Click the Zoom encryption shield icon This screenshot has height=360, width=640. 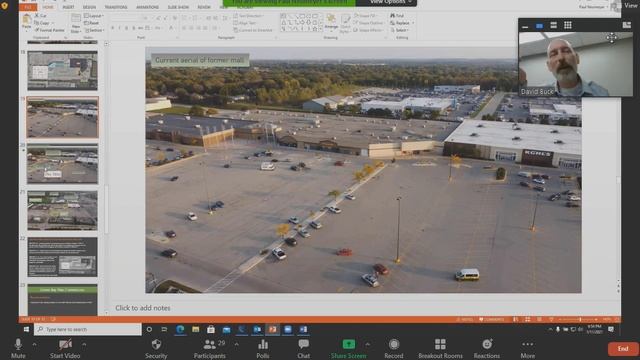click(x=5, y=6)
